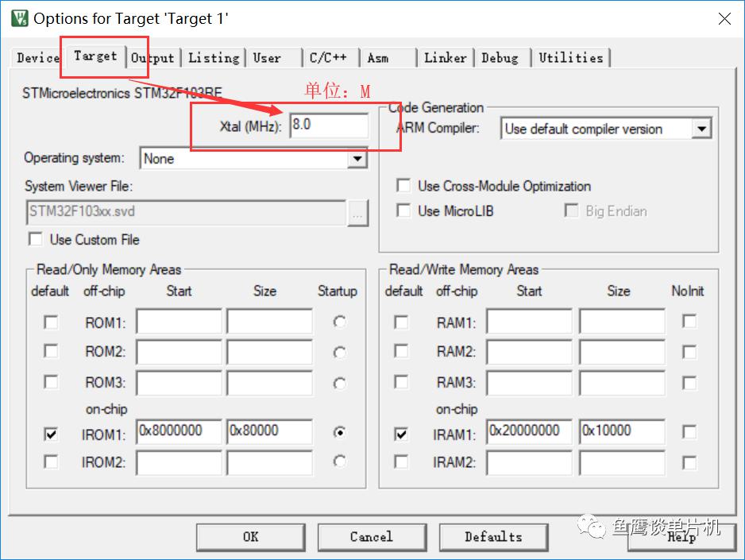Select the Target tab

(95, 56)
